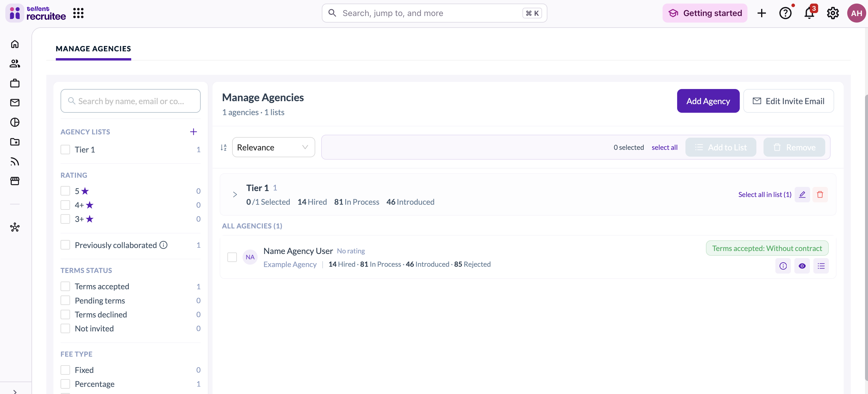Viewport: 868px width, 394px height.
Task: Open feed signal icon in sidebar
Action: pos(15,162)
